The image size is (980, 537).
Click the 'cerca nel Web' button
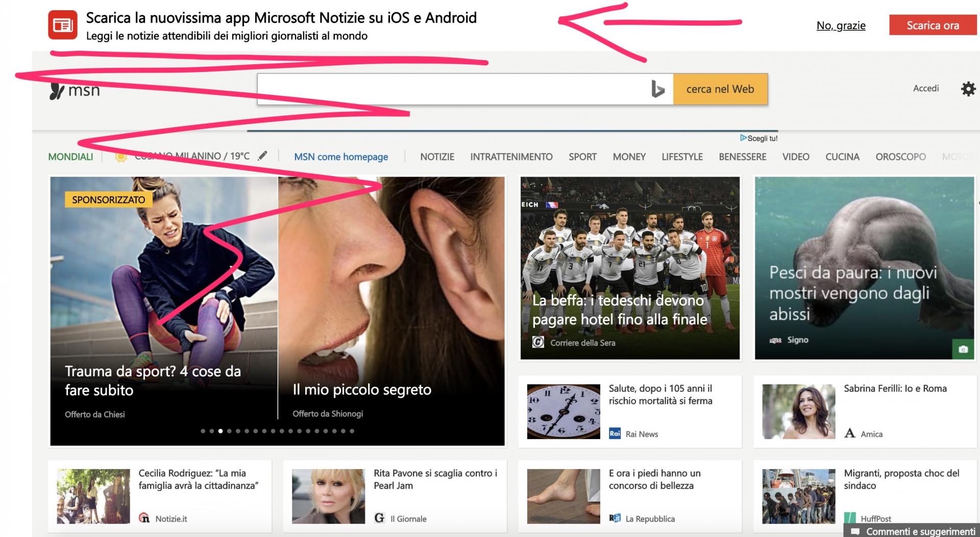[x=720, y=89]
